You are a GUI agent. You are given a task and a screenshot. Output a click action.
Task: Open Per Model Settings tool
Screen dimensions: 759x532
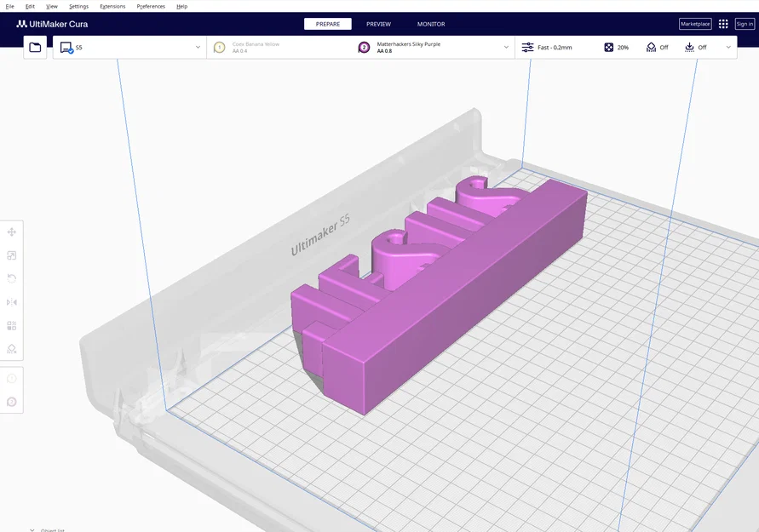[x=12, y=325]
